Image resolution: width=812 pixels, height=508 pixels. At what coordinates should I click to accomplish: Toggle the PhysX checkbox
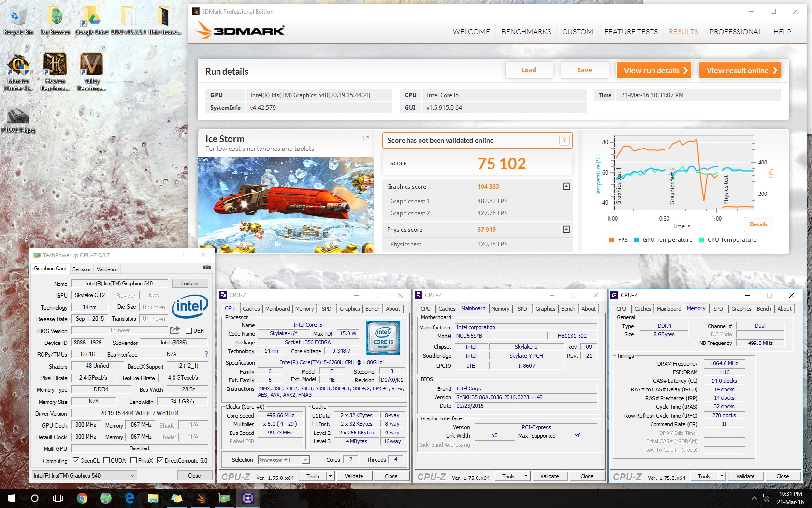(x=134, y=461)
